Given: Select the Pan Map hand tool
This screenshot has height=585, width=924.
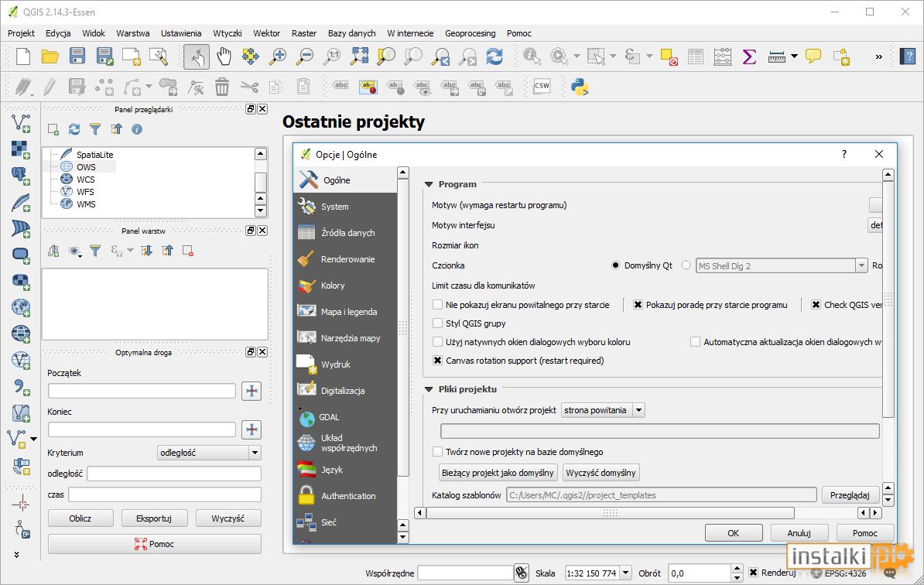Looking at the screenshot, I should (224, 56).
